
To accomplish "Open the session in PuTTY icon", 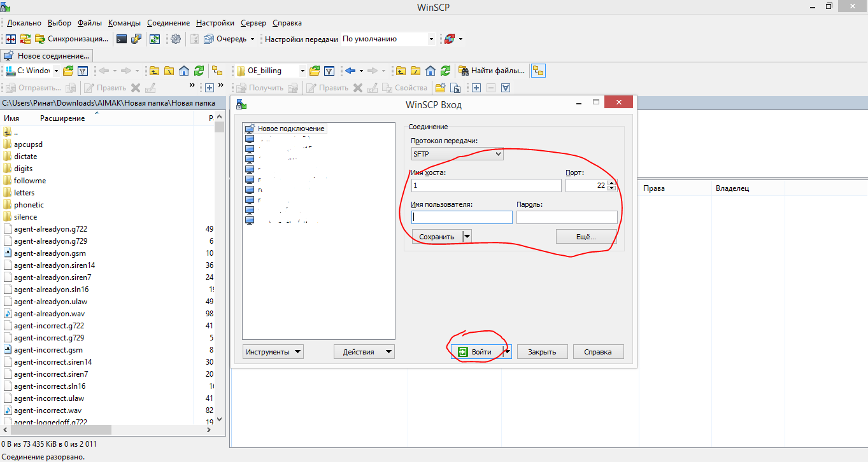I will point(136,39).
